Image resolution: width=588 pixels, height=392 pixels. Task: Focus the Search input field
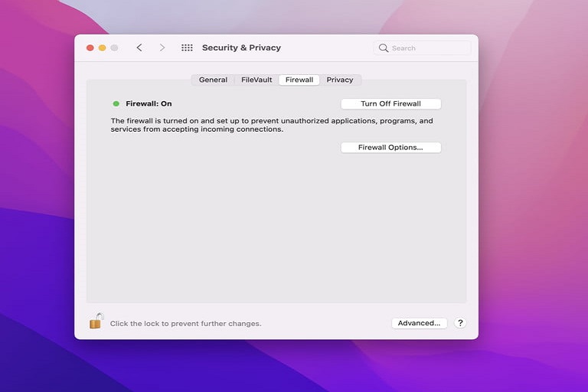click(x=429, y=48)
